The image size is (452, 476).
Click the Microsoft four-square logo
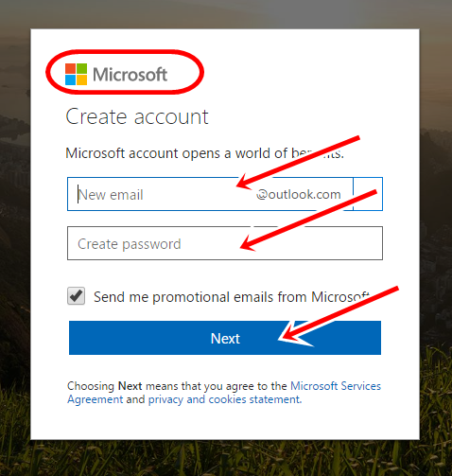tap(76, 74)
